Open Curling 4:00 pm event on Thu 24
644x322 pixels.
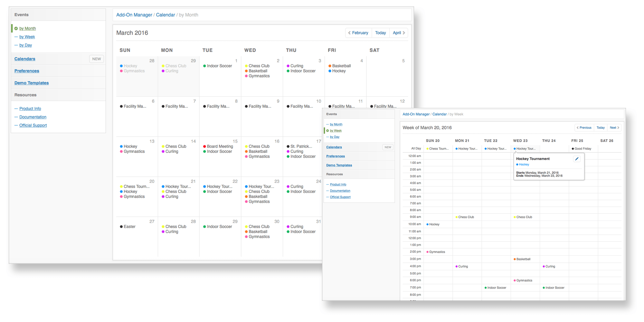pos(549,267)
